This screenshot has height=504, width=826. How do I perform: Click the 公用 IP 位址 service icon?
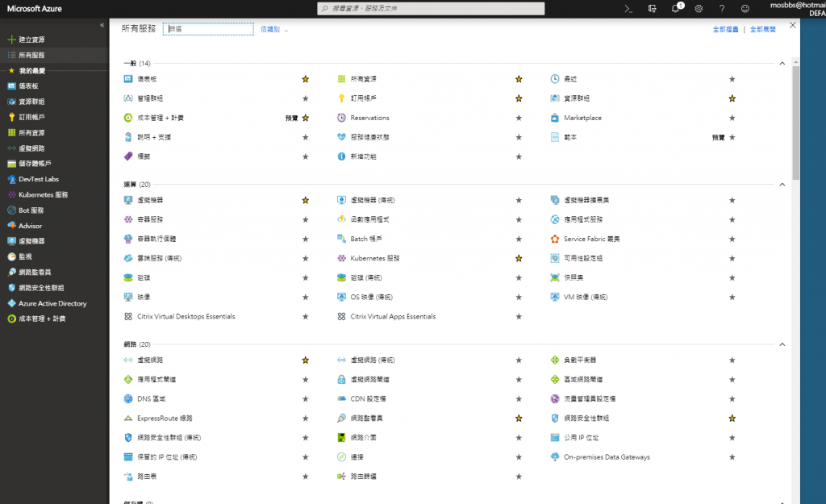tap(555, 438)
